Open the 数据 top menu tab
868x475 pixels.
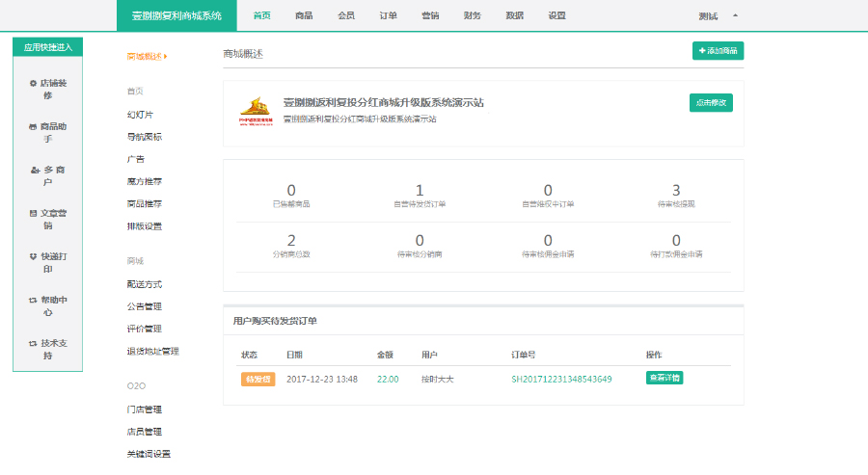[514, 15]
